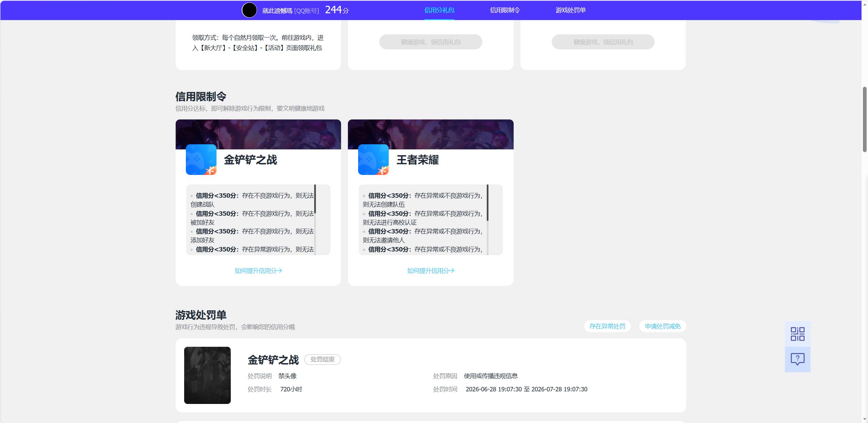
Task: Click the round user avatar in header
Action: [x=249, y=10]
